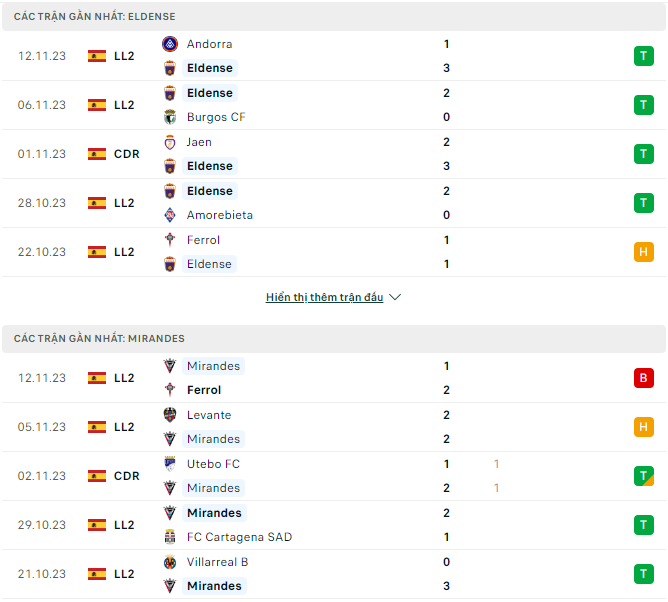668x602 pixels.
Task: Click the Amorebieta team logo
Action: (170, 215)
